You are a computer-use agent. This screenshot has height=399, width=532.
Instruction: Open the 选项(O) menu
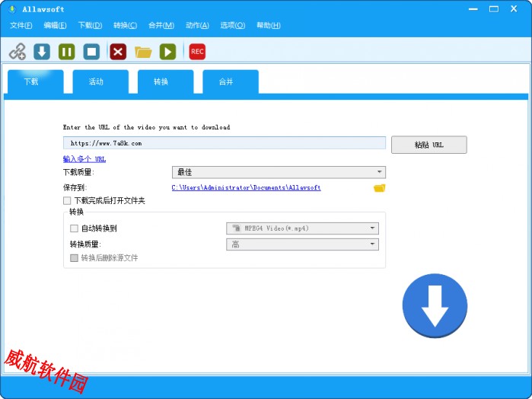click(x=232, y=25)
